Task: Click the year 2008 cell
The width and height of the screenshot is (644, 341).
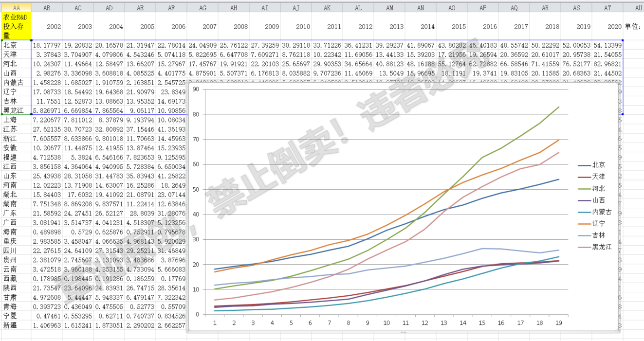Action: click(x=234, y=26)
